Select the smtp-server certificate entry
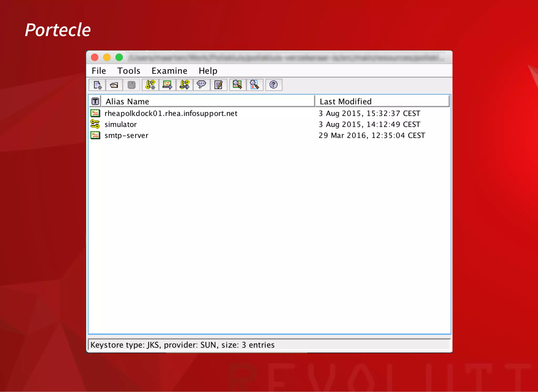Viewport: 538px width, 392px height. (x=127, y=135)
